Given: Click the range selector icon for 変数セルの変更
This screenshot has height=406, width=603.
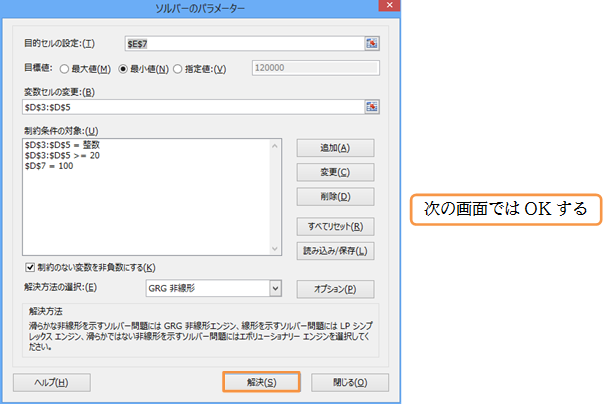Looking at the screenshot, I should [x=373, y=107].
